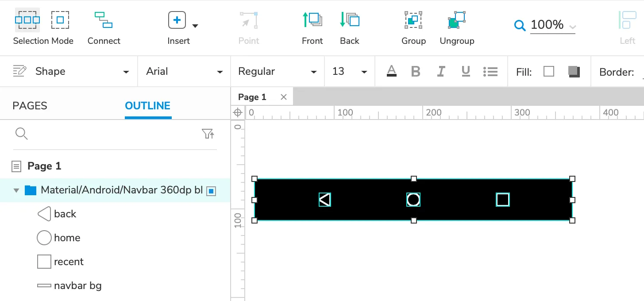Screen dimensions: 644x301
Task: Toggle italic text formatting
Action: pyautogui.click(x=441, y=71)
